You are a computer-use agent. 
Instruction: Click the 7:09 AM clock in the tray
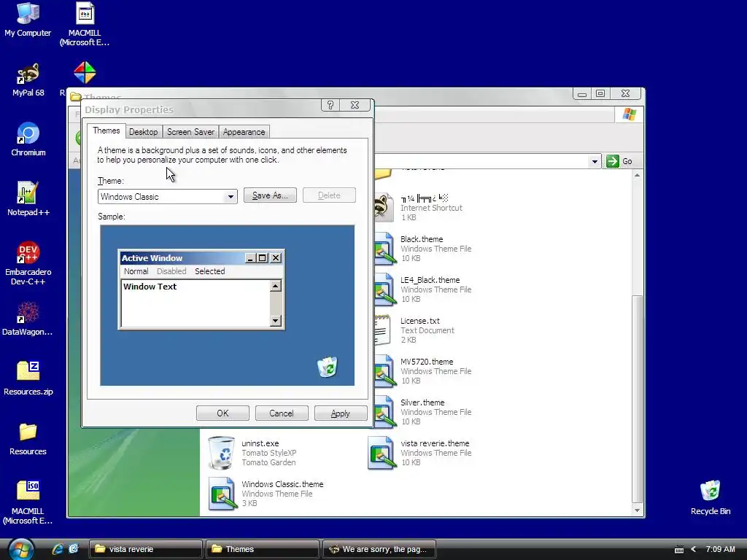(720, 549)
